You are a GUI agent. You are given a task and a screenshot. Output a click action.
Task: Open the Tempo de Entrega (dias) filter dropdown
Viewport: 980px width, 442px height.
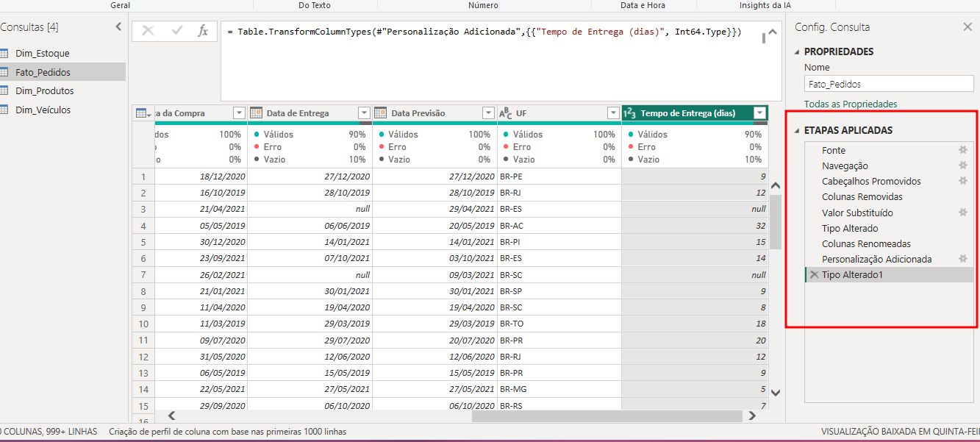[760, 113]
